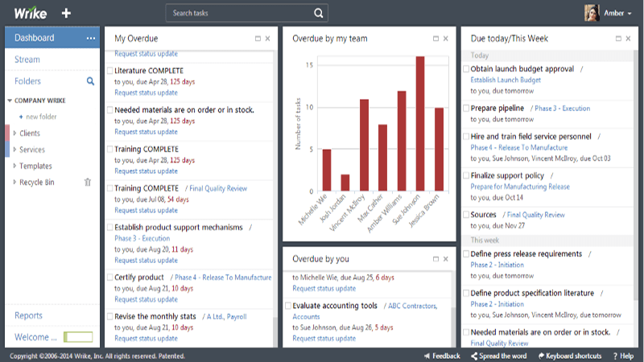Click the Feedback megaphone icon
Screen dimensions: 644x362
[427, 356]
